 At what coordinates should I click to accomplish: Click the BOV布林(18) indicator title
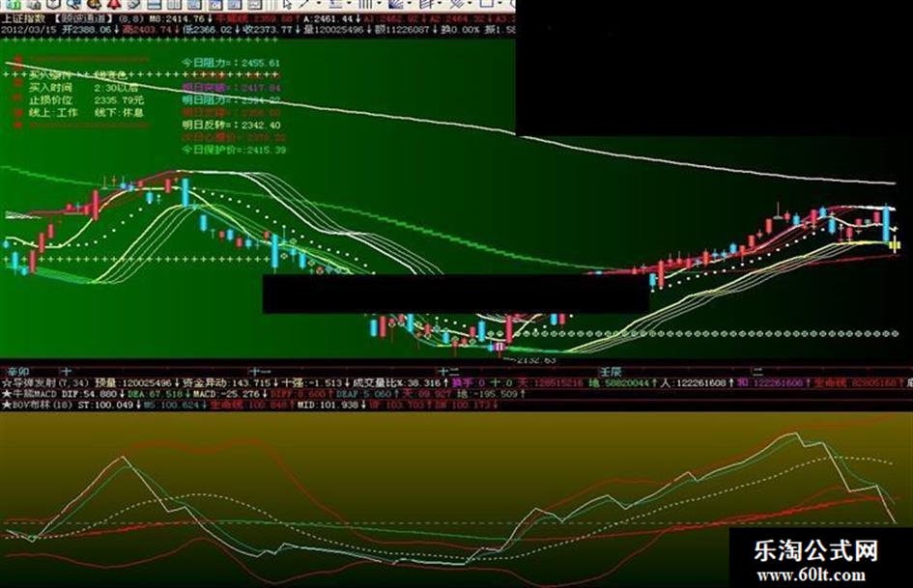38,405
